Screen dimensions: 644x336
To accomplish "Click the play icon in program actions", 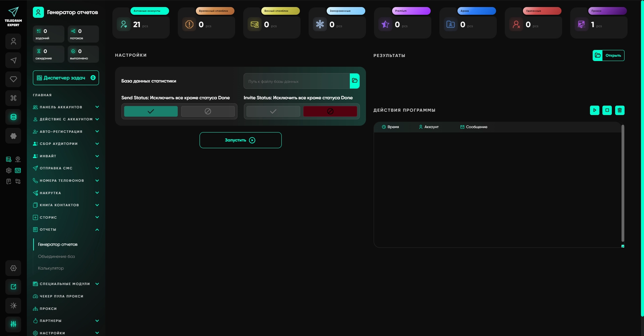I will [595, 110].
